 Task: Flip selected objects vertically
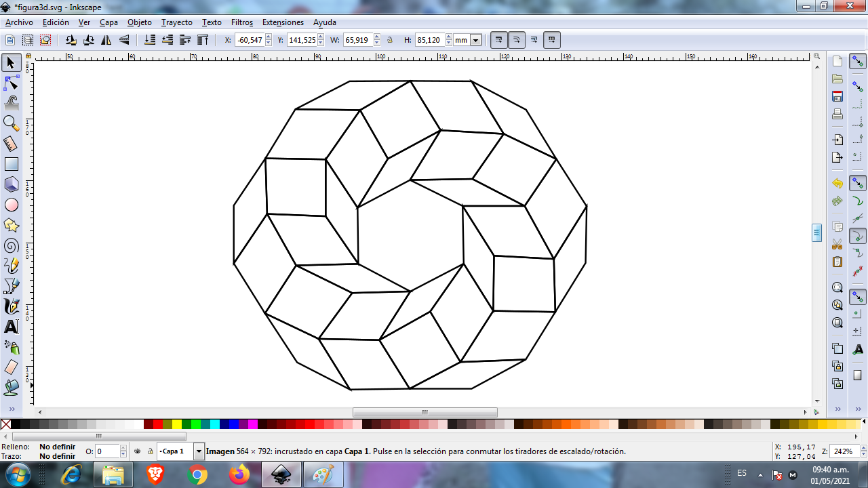[124, 40]
